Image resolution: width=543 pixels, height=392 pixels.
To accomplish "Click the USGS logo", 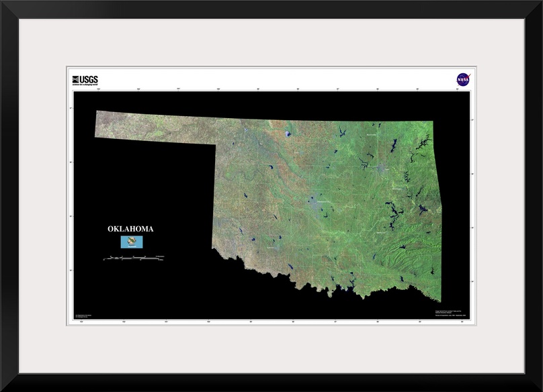I will click(85, 79).
